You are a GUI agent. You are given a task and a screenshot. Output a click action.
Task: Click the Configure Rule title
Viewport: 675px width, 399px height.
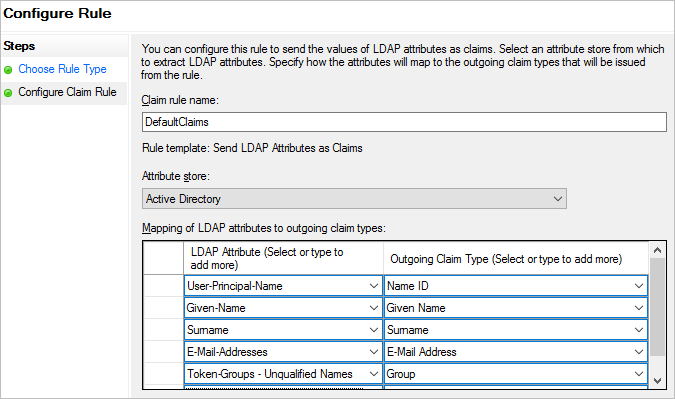pyautogui.click(x=57, y=13)
